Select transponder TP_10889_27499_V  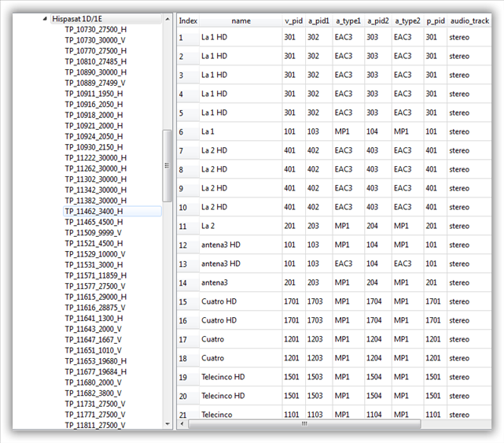95,83
